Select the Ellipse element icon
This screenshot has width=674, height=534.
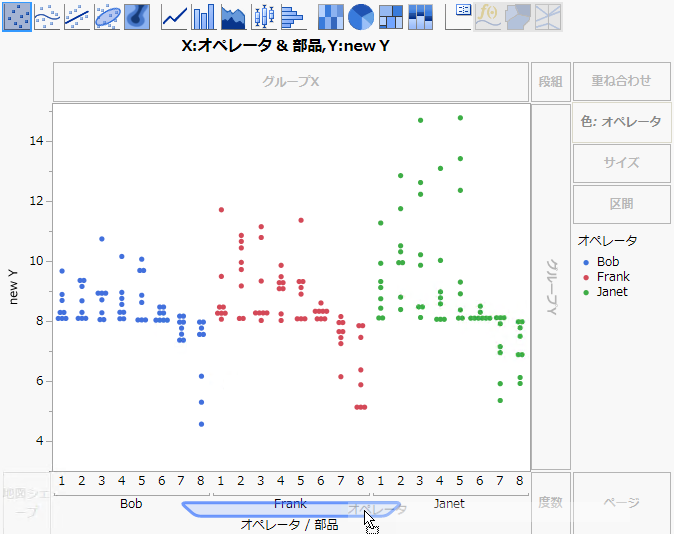107,17
